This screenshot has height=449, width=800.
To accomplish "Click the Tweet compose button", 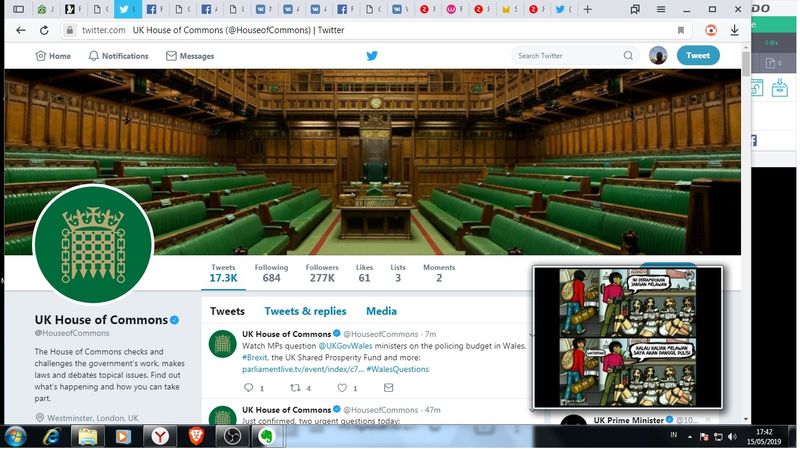I will [698, 55].
